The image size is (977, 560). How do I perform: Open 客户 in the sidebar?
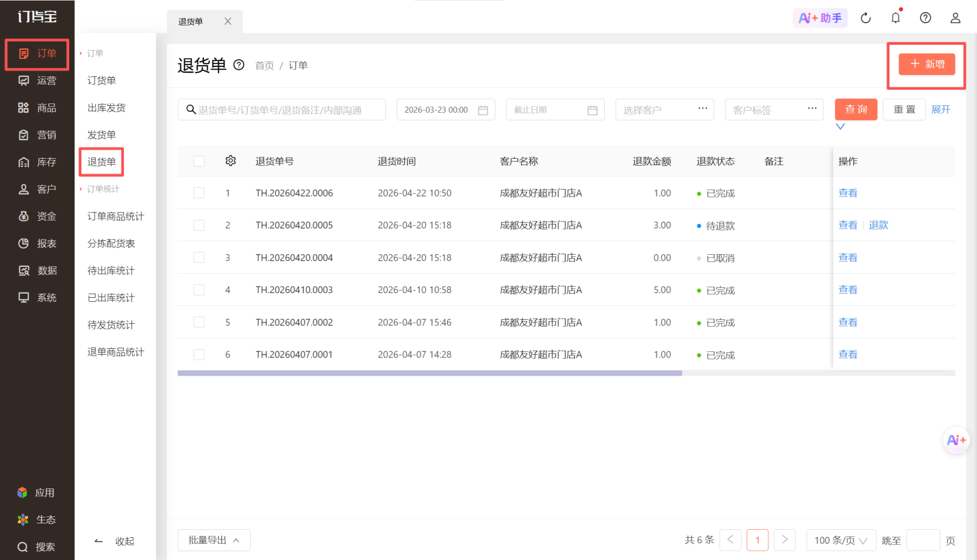point(38,189)
